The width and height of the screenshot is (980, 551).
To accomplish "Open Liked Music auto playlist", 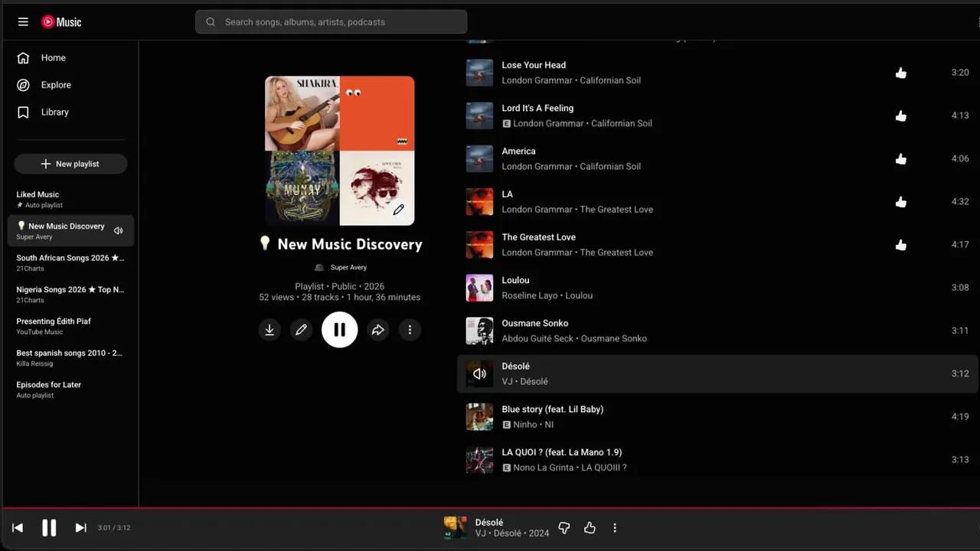I will [x=70, y=199].
